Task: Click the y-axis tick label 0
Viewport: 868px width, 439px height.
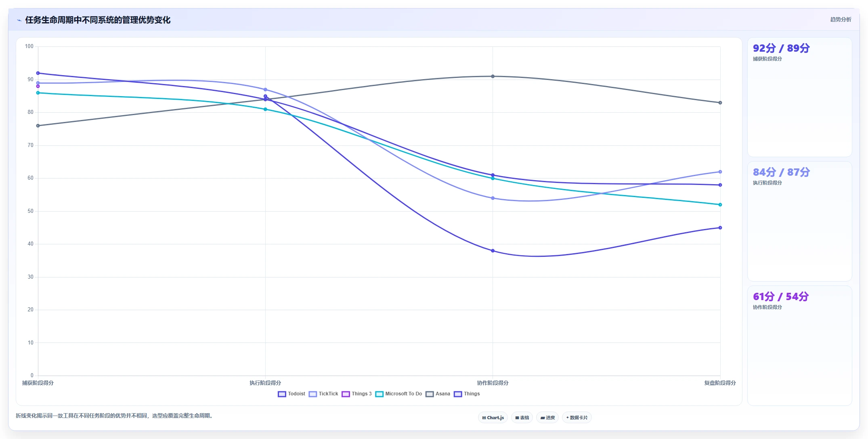Action: (32, 376)
